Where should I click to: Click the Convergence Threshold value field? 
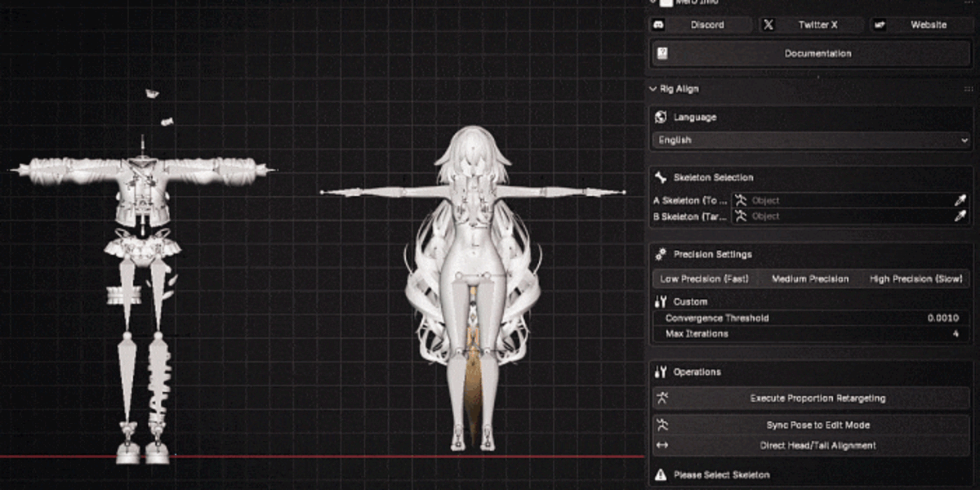(811, 318)
